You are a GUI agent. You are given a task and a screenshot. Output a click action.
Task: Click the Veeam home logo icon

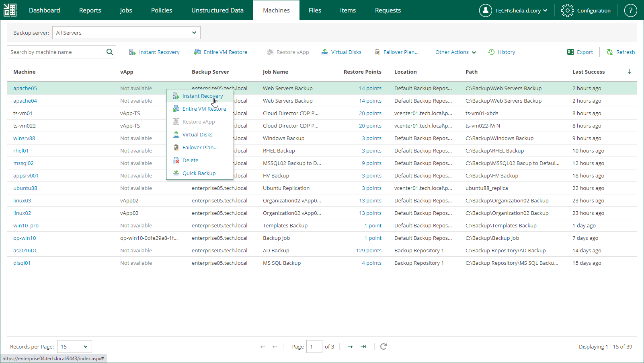(x=10, y=10)
